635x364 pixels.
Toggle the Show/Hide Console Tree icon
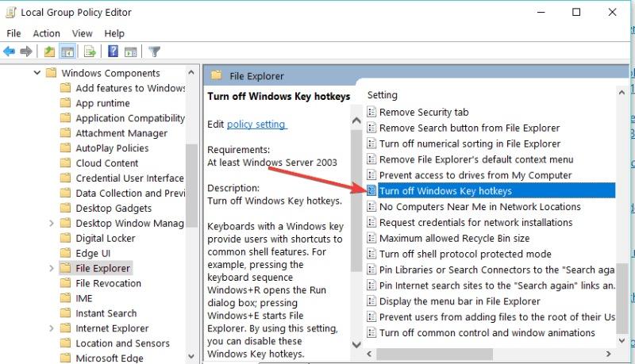[67, 52]
